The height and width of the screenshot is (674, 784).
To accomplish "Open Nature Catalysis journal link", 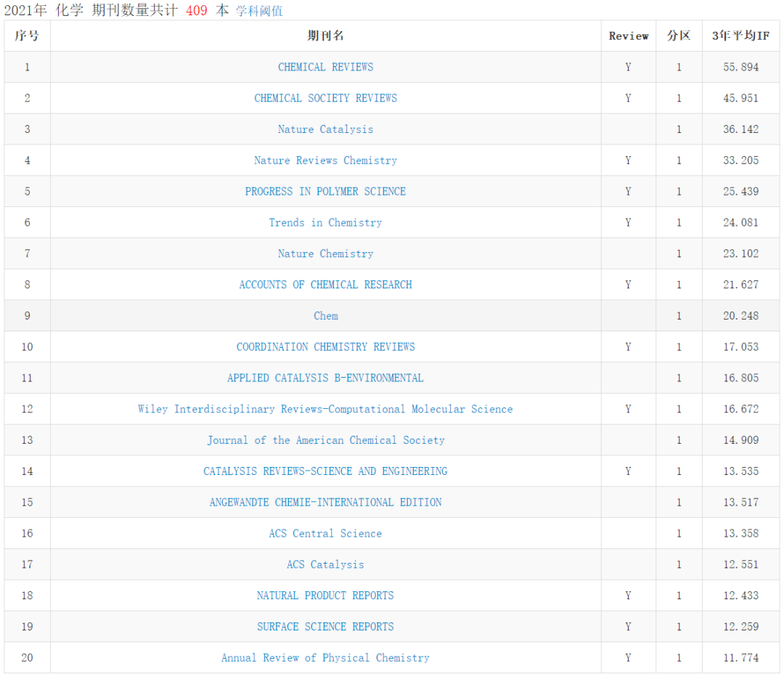I will click(x=325, y=129).
